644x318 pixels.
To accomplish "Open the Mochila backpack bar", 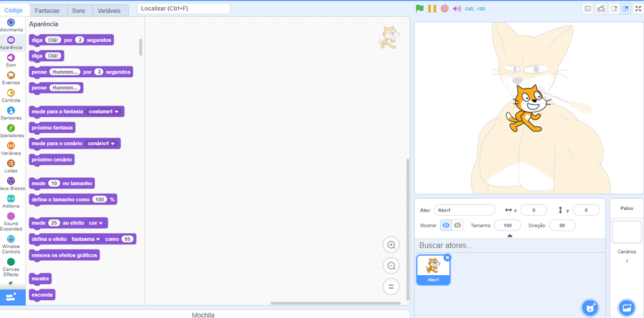I will (x=203, y=314).
